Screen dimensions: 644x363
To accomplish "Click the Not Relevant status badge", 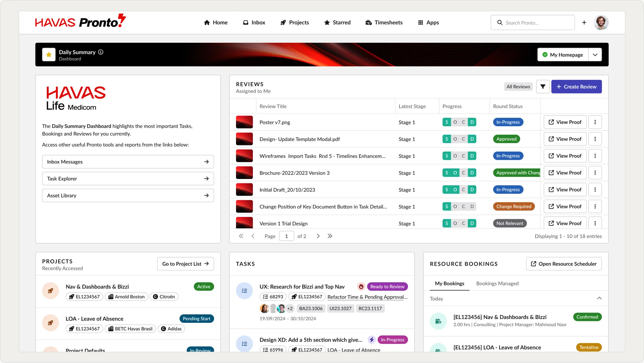I will point(510,223).
